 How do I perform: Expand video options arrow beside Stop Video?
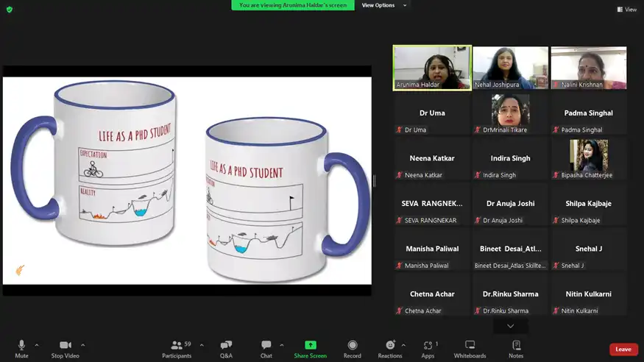(x=82, y=344)
